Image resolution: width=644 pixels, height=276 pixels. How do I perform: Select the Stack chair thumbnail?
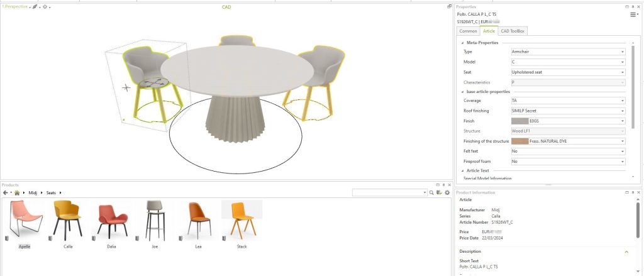[x=242, y=220]
